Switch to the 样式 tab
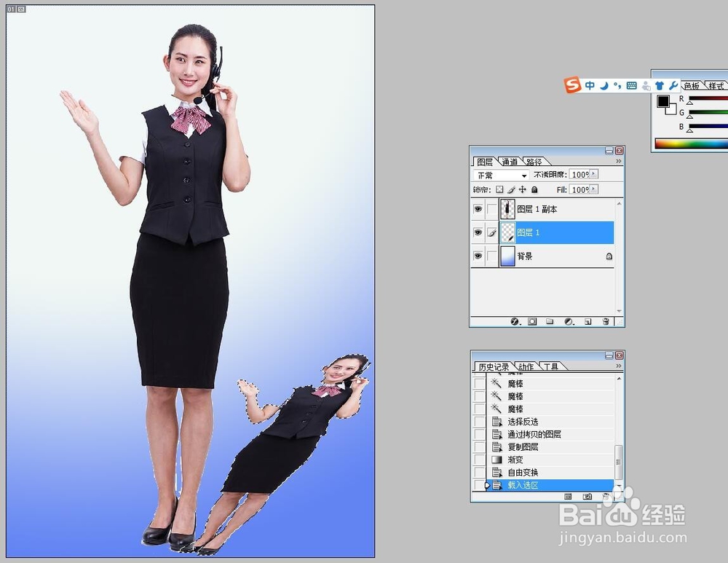The height and width of the screenshot is (563, 728). [716, 85]
